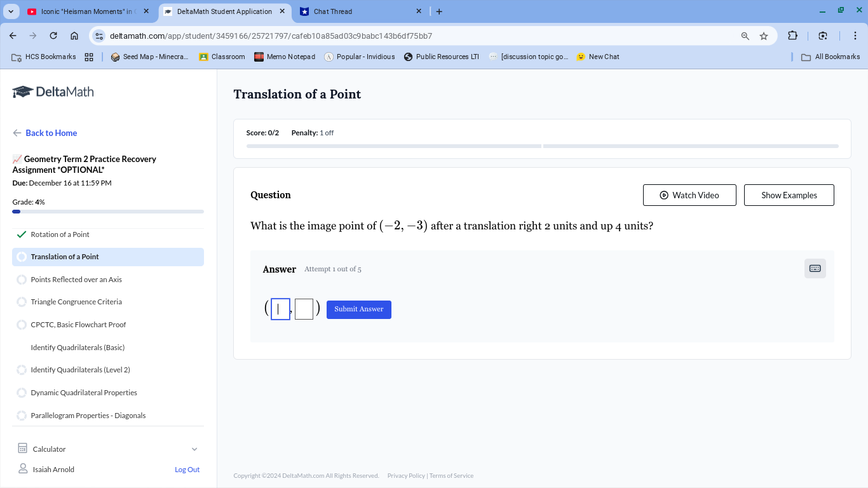This screenshot has height=488, width=868.
Task: Click the y-coordinate answer box
Action: tap(304, 309)
